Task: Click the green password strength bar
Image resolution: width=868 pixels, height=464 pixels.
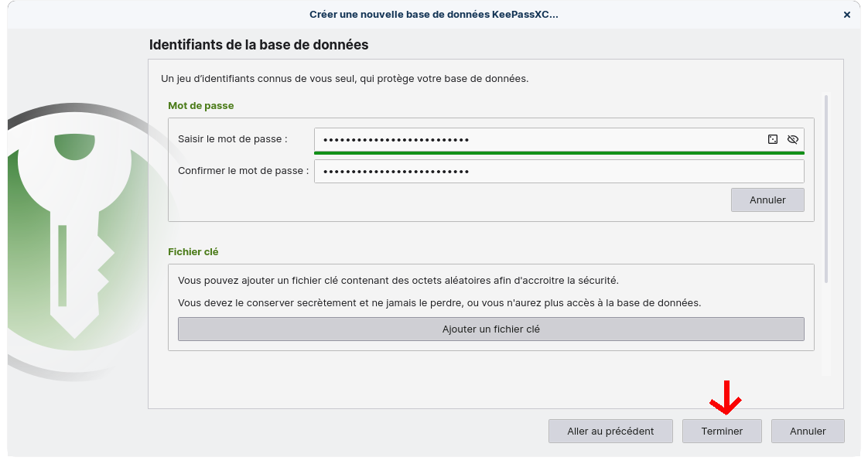Action: coord(559,153)
